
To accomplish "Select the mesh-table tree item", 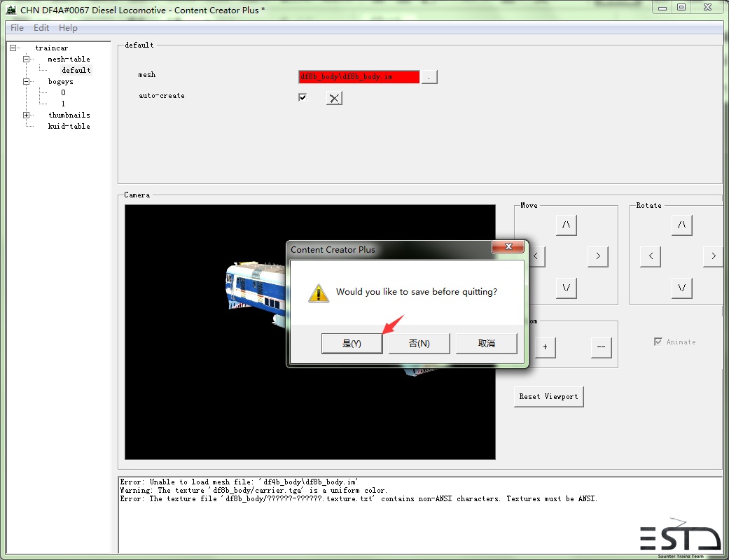I will click(69, 59).
